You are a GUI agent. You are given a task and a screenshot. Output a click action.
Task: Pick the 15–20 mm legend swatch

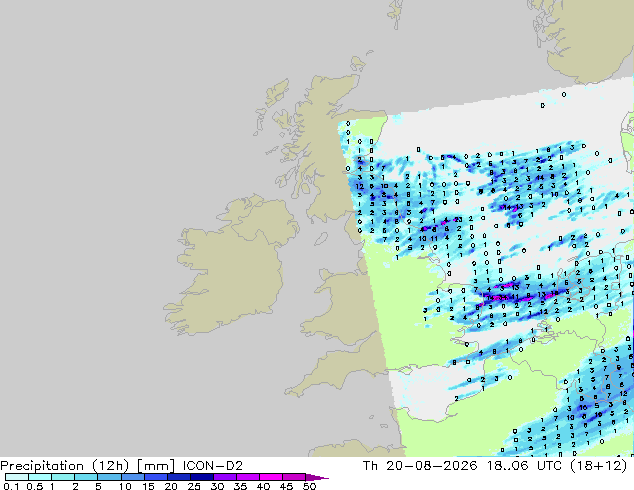tap(155, 477)
